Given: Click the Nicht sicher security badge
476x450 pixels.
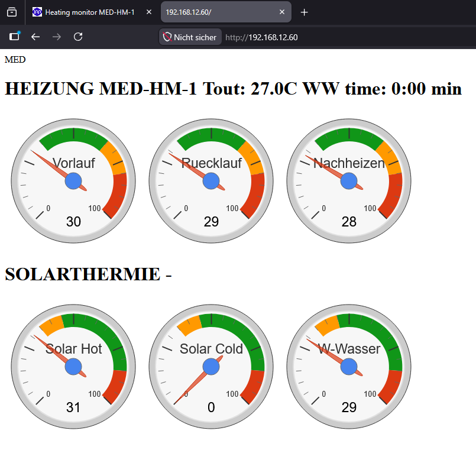Looking at the screenshot, I should pyautogui.click(x=190, y=37).
